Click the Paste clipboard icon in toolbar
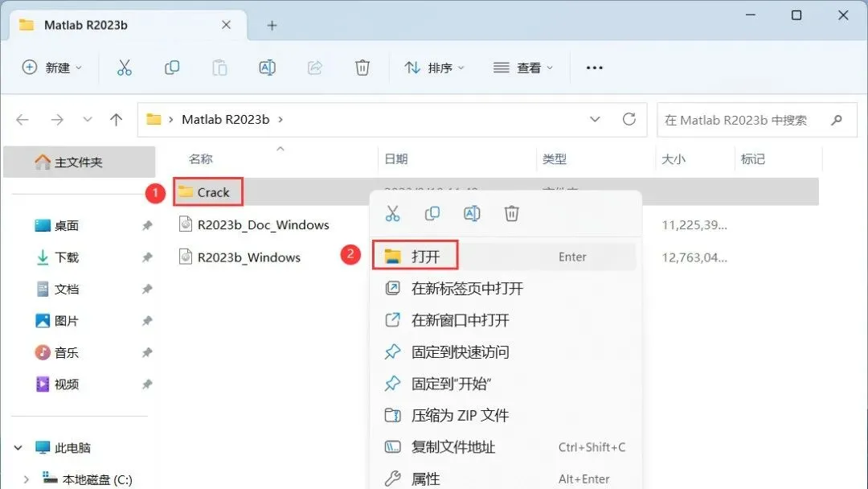 click(219, 68)
